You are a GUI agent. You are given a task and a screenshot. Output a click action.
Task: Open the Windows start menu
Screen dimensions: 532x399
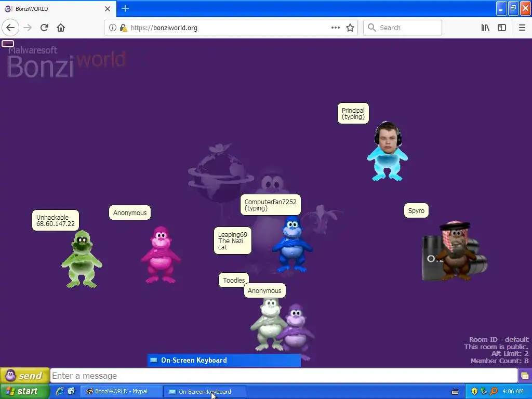click(25, 391)
